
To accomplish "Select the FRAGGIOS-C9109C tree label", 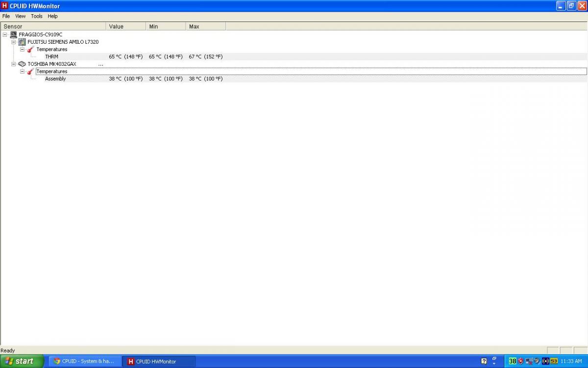I will (41, 34).
